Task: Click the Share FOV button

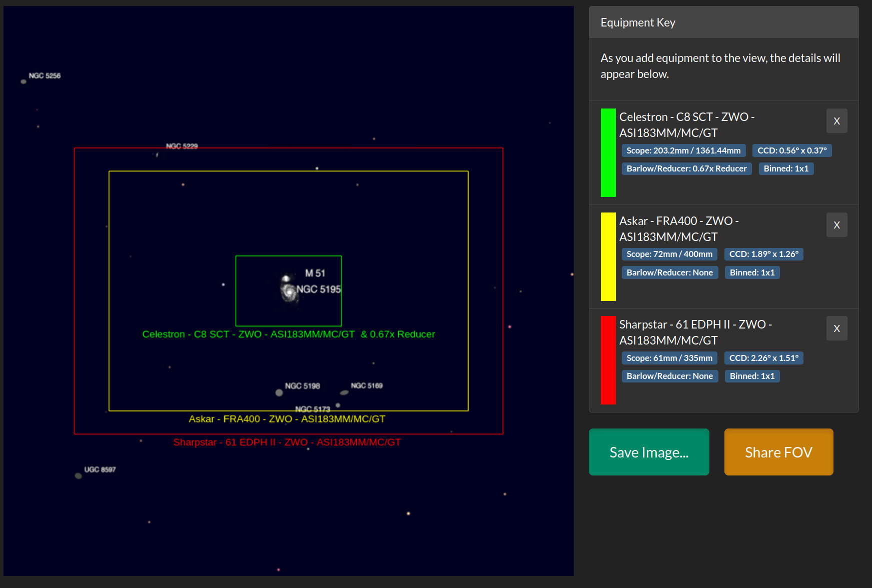Action: click(778, 452)
